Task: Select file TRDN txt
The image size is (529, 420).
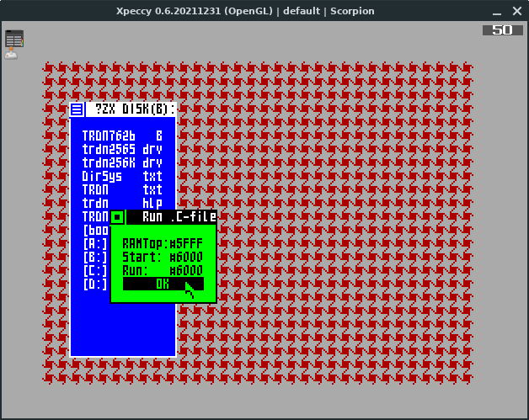Action: pos(122,189)
